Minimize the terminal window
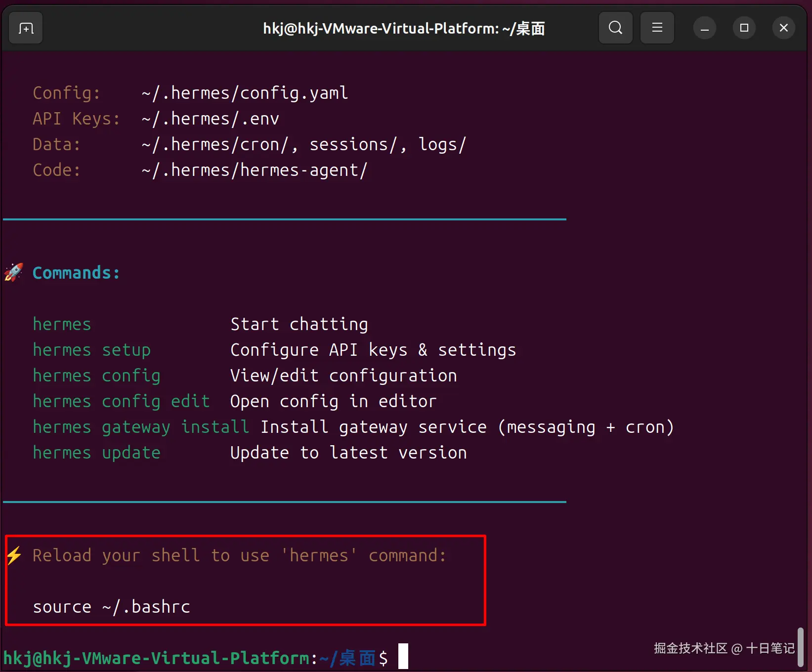 pyautogui.click(x=705, y=28)
